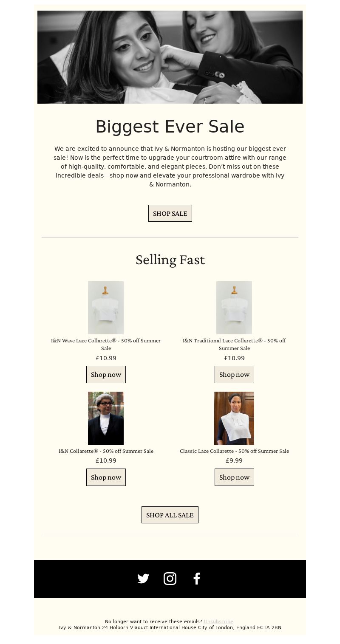Shop now for Wave Lace Collarette
Viewport: 340px width, 644px height.
coord(106,374)
